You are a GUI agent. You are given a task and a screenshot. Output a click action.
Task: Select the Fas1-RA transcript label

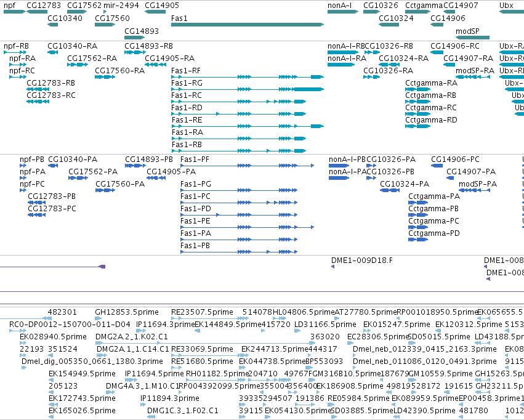[187, 132]
